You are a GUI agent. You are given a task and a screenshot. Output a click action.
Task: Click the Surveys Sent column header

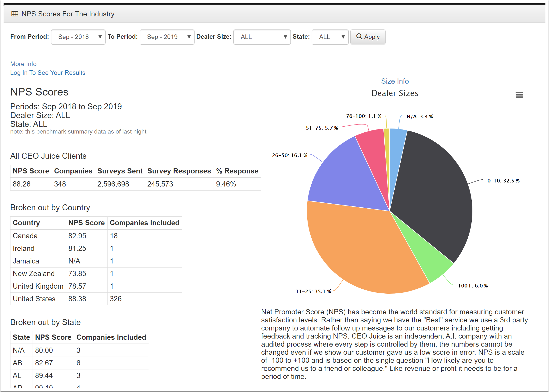(120, 171)
